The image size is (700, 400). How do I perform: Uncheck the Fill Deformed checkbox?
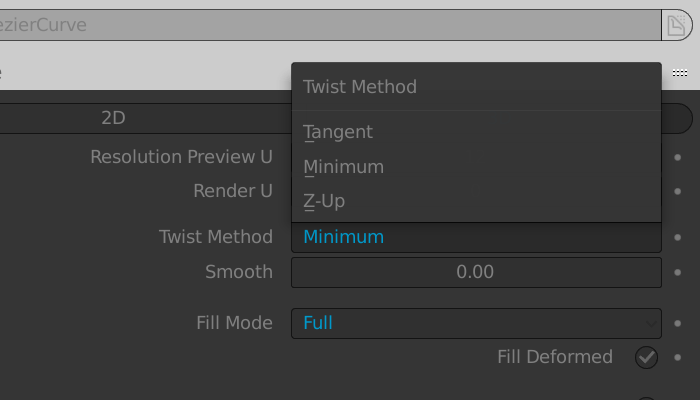click(x=646, y=357)
